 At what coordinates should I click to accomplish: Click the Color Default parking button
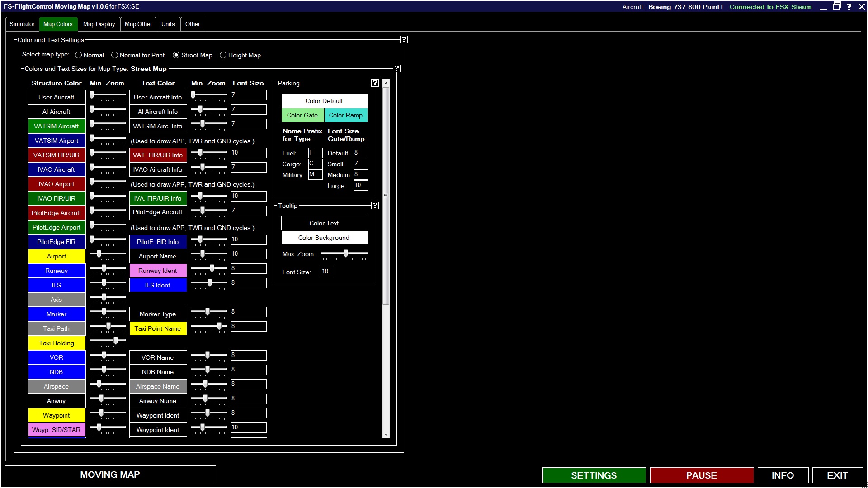click(x=324, y=100)
